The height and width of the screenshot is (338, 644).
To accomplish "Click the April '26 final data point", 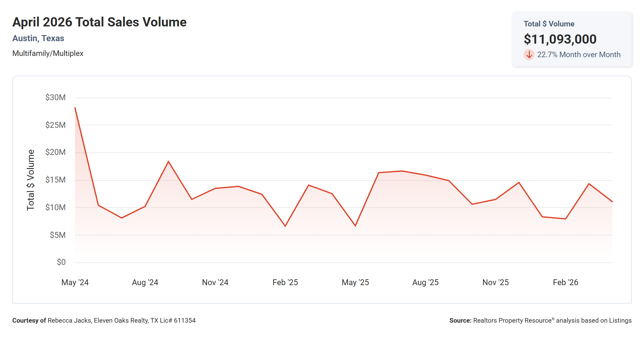I will point(612,202).
